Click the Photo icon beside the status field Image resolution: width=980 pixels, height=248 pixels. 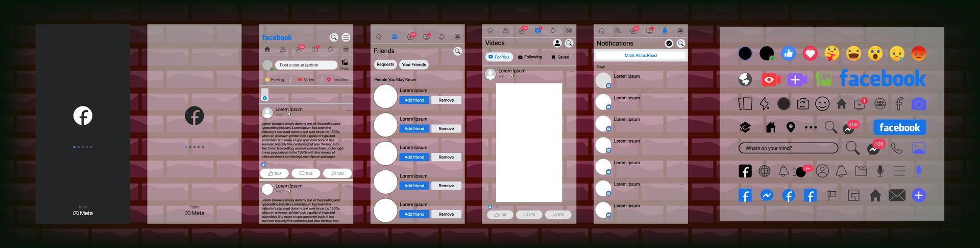(x=345, y=64)
